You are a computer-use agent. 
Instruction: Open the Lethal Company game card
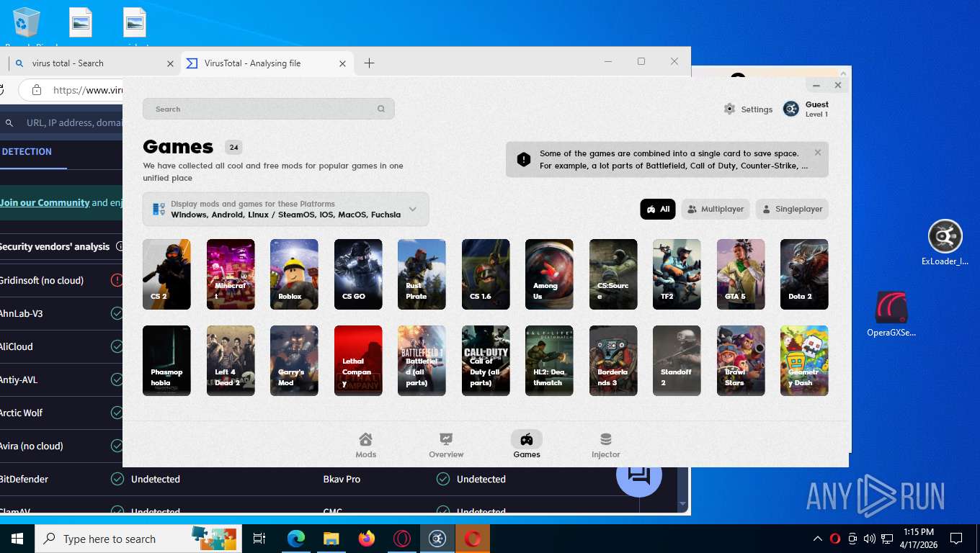(358, 361)
